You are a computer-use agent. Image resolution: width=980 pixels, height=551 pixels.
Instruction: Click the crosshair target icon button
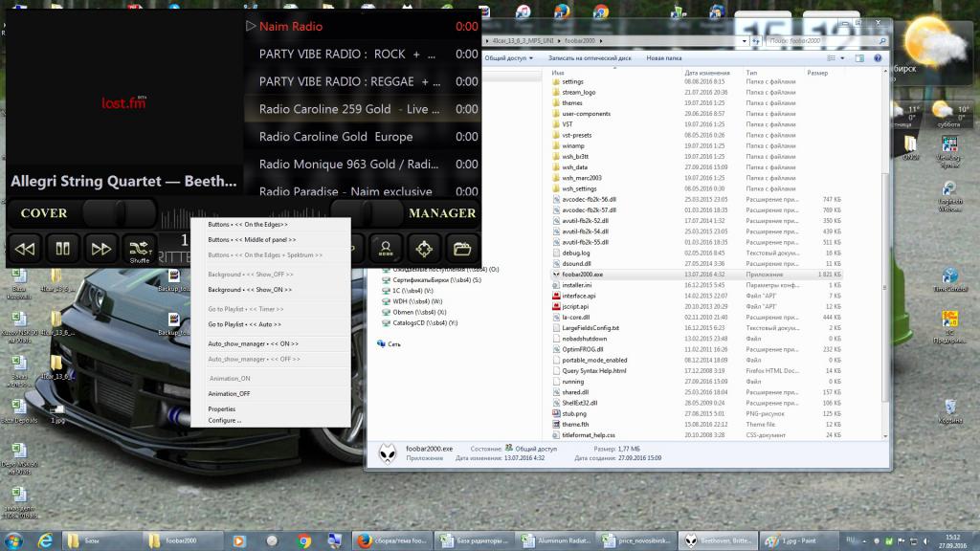pos(424,249)
